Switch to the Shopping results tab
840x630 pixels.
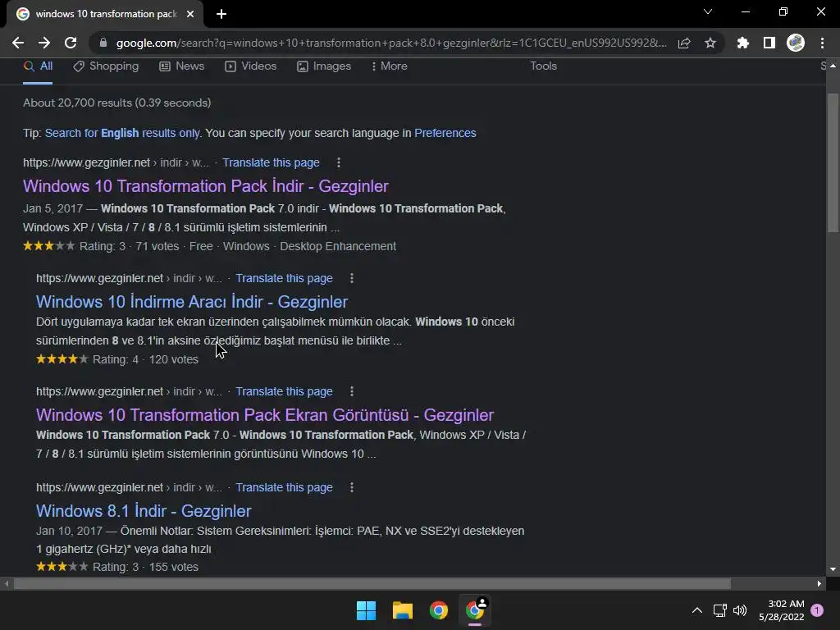tap(106, 66)
